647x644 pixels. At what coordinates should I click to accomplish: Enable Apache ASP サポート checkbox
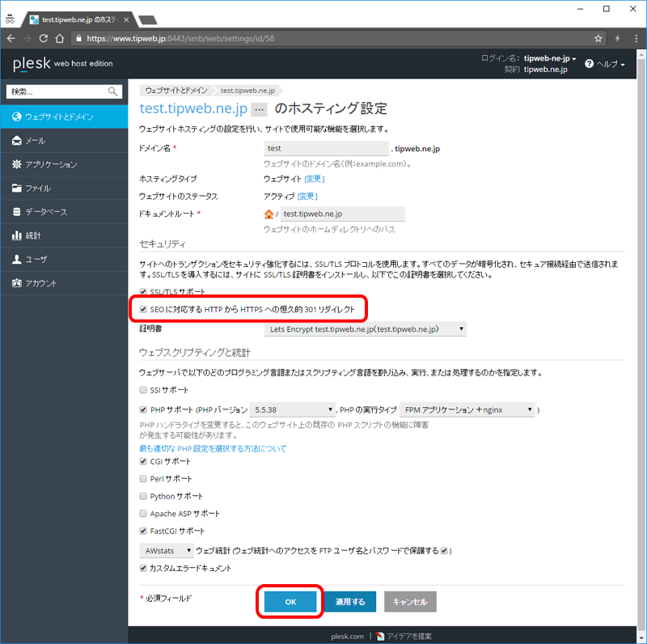click(143, 513)
